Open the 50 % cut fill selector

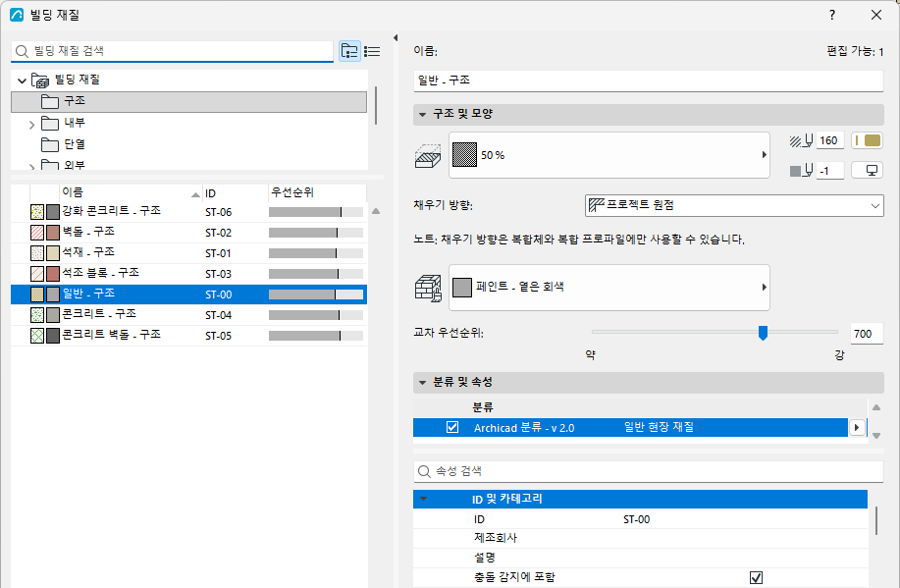pyautogui.click(x=609, y=155)
